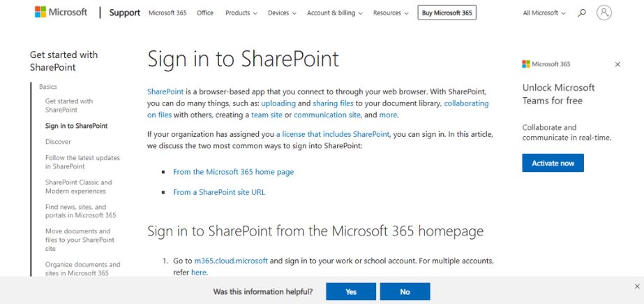The height and width of the screenshot is (304, 644).
Task: Open Follow the latest updates in SharePoint
Action: pos(82,162)
